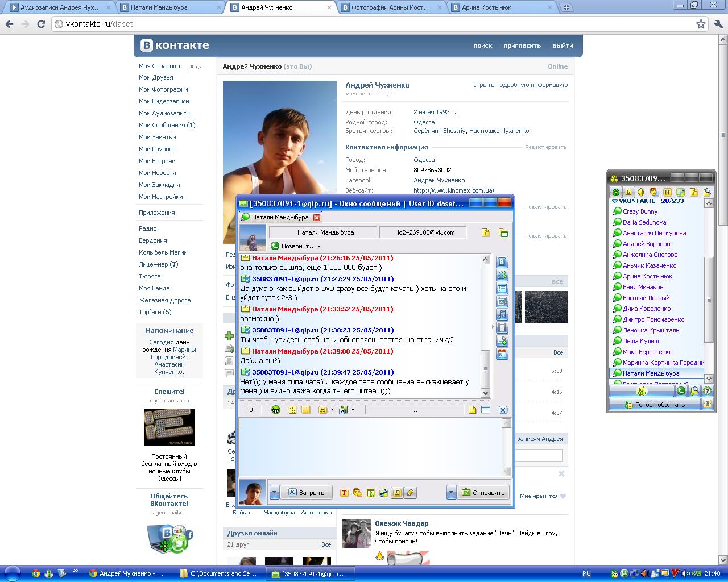728x582 pixels.
Task: Switch to 'Натали Мандыбура' browser tab
Action: coord(170,7)
